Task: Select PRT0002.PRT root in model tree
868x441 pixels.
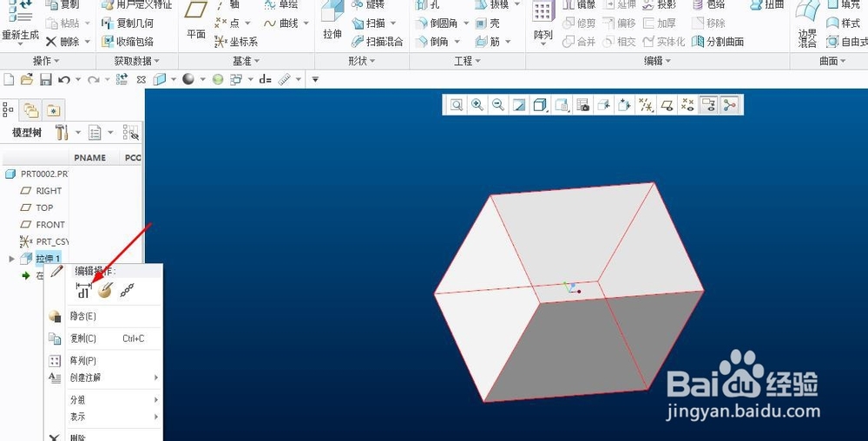Action: 36,174
